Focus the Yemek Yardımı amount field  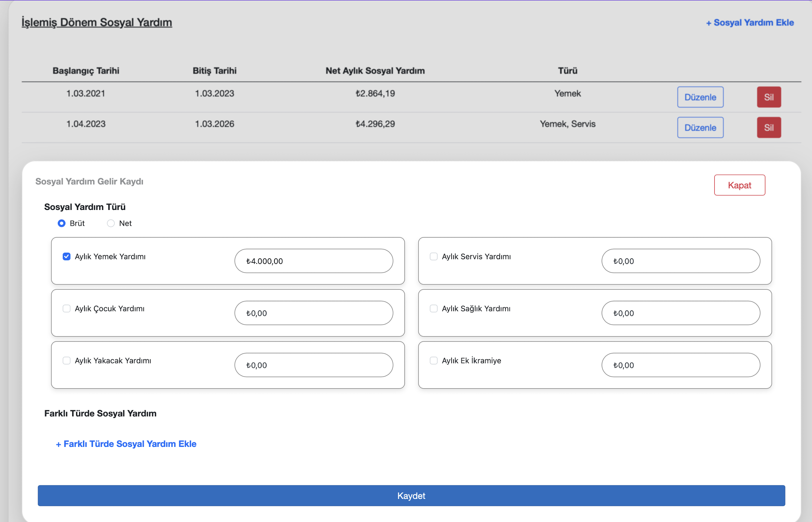point(314,261)
